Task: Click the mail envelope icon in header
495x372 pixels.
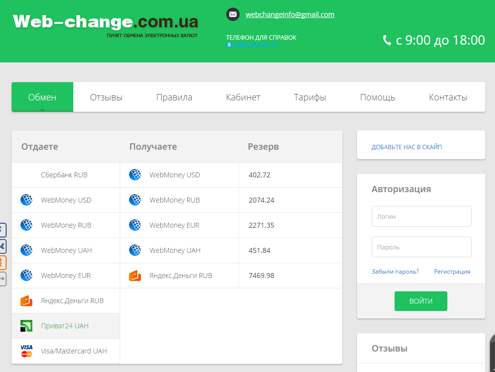Action: [233, 14]
